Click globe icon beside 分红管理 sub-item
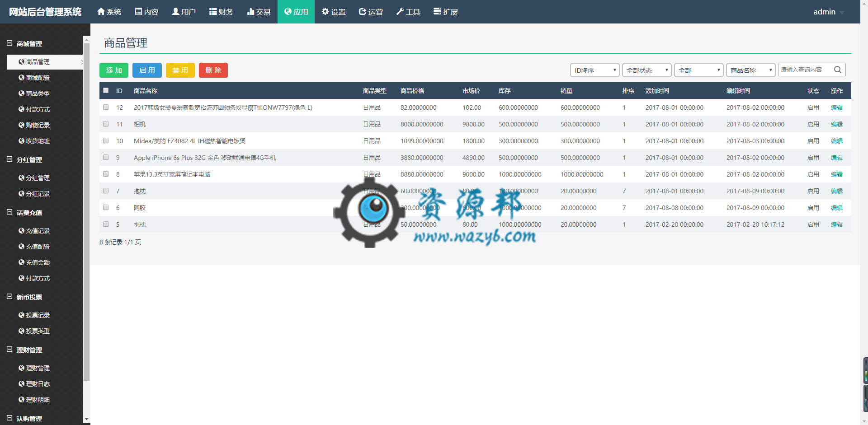868x425 pixels. (21, 178)
